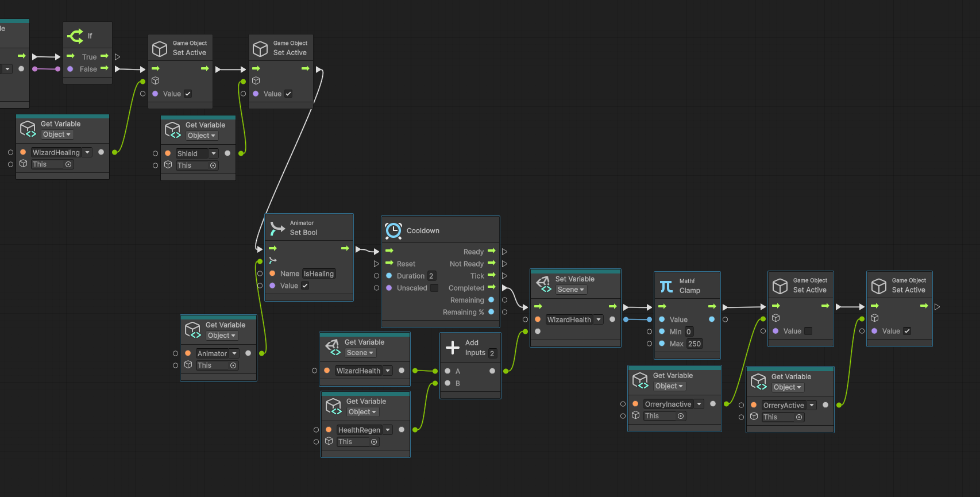Click the Get Variable Animator node icon

point(193,330)
